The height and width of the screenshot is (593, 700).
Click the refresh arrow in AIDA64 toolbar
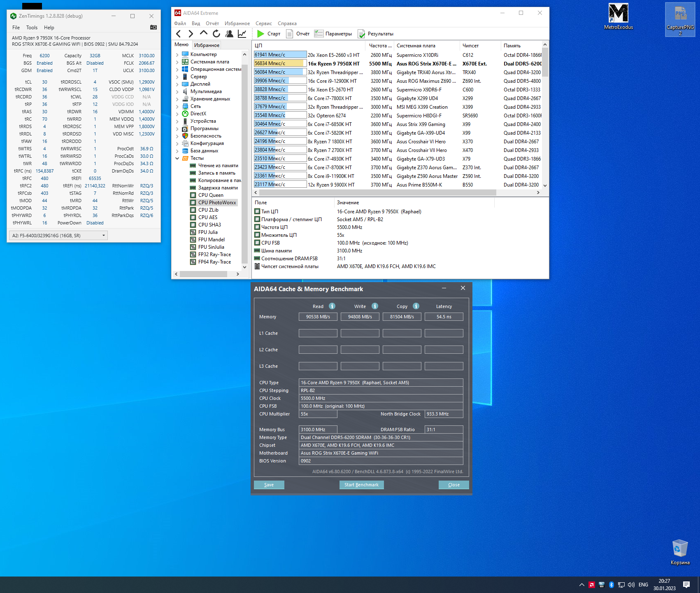coord(216,34)
